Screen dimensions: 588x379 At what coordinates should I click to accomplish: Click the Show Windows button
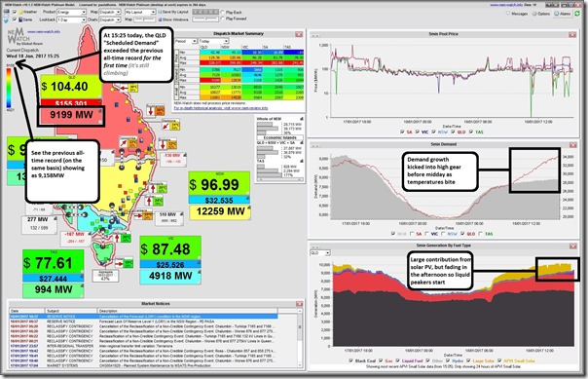pyautogui.click(x=173, y=19)
